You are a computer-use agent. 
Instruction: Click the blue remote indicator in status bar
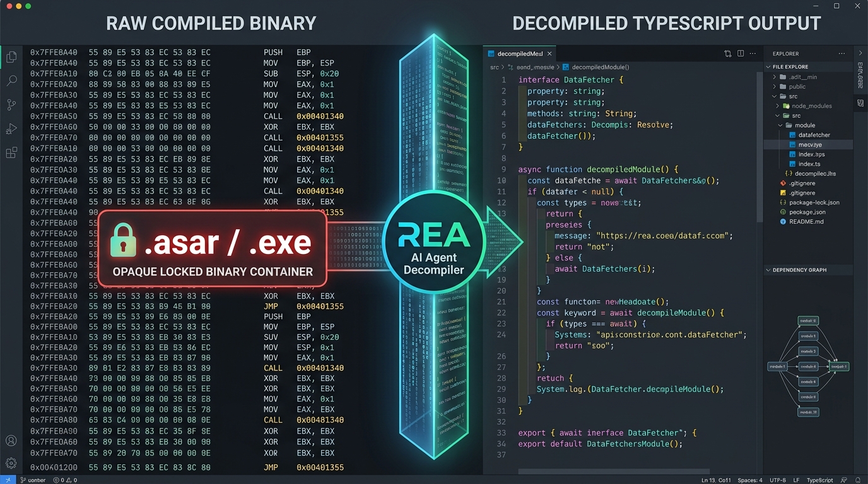[7, 480]
